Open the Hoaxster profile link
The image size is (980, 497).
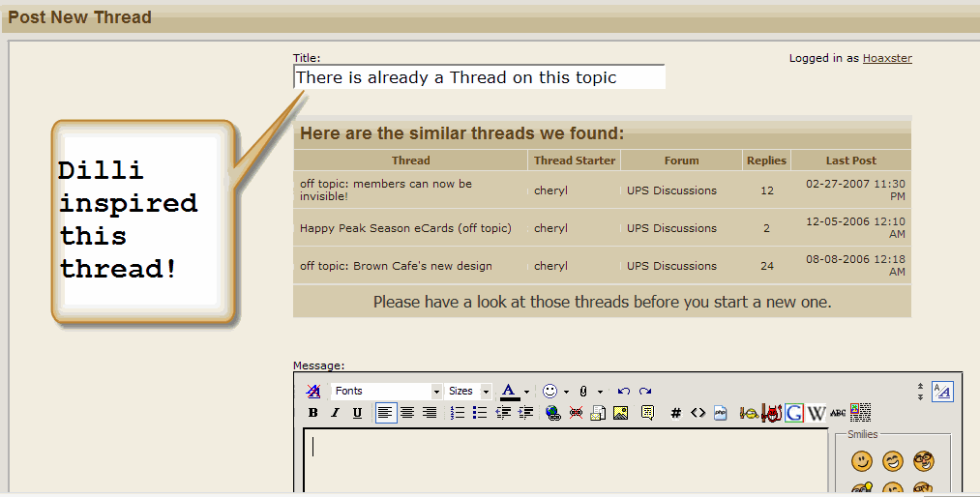[887, 58]
